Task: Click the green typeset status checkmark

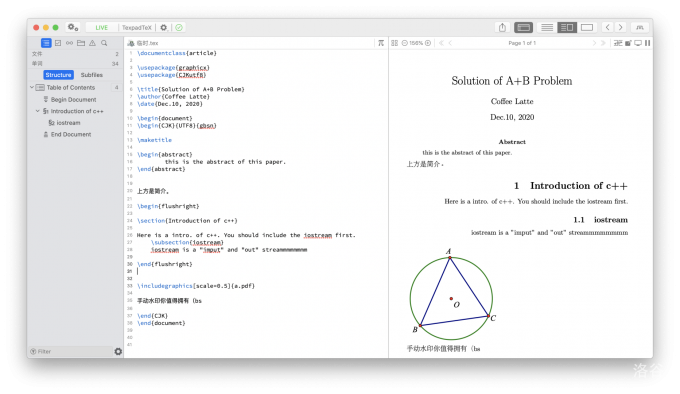Action: pos(179,28)
